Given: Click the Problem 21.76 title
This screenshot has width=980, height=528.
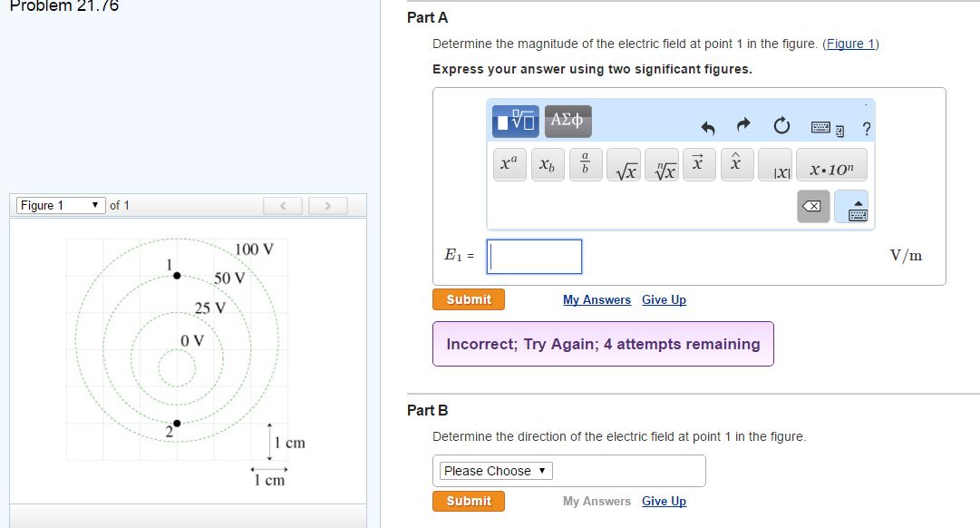Looking at the screenshot, I should [x=64, y=6].
